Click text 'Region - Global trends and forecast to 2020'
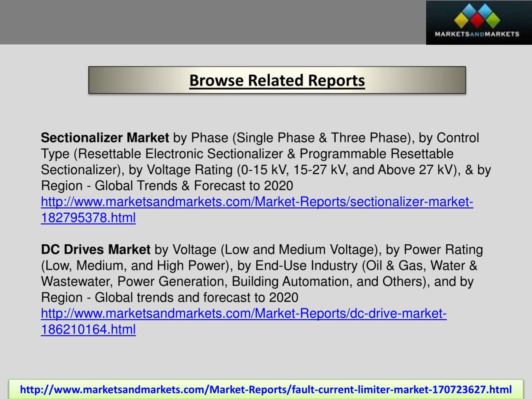The image size is (532, 399). (170, 298)
